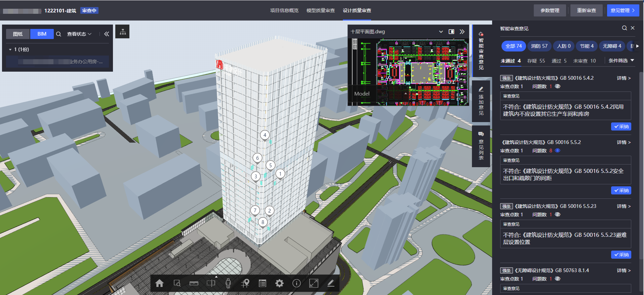Open the viewer settings gear
This screenshot has width=644, height=295.
click(279, 284)
